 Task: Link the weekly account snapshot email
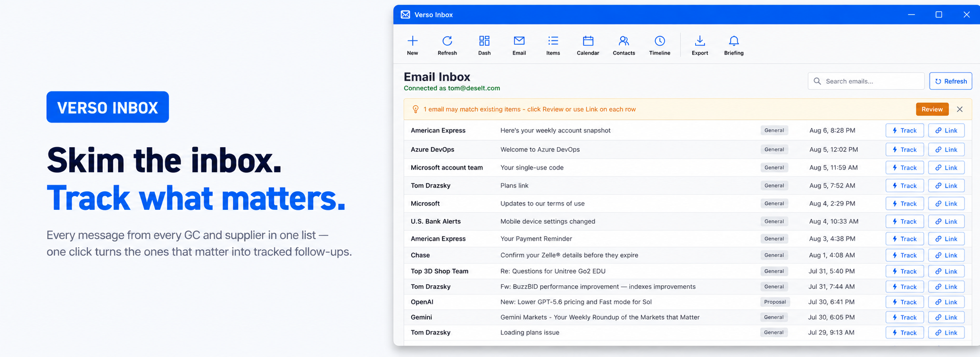(946, 131)
